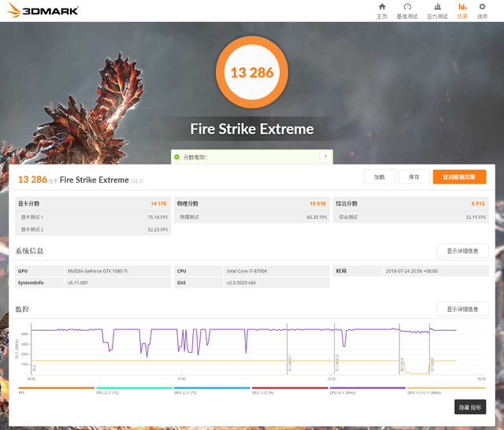Click the purple CPU frequency line in chart
The height and width of the screenshot is (430, 504).
pyautogui.click(x=225, y=329)
